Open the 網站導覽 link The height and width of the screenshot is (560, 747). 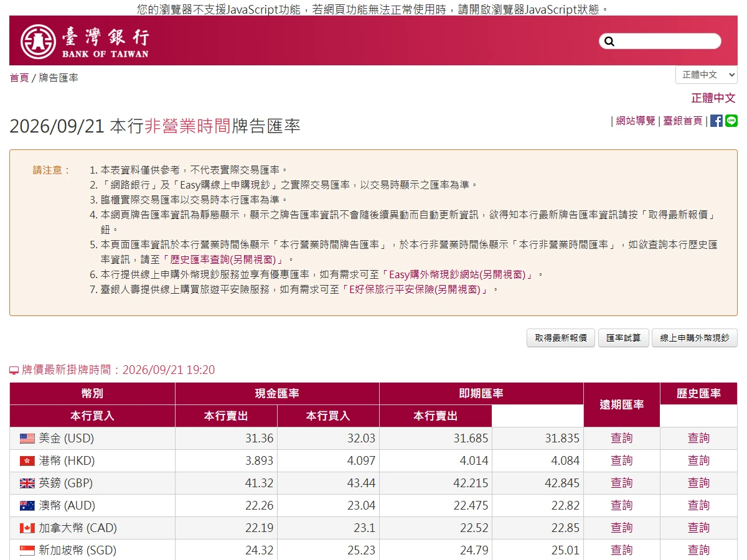pos(636,121)
